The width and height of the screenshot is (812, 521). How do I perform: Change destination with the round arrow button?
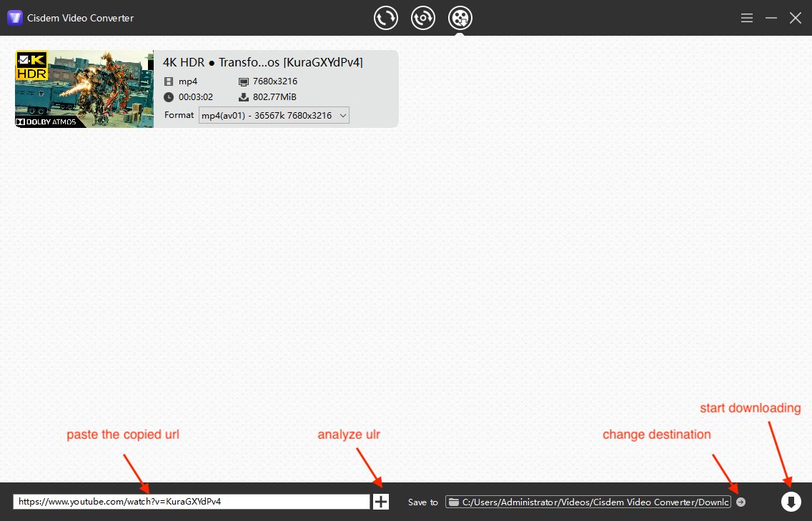pos(741,502)
